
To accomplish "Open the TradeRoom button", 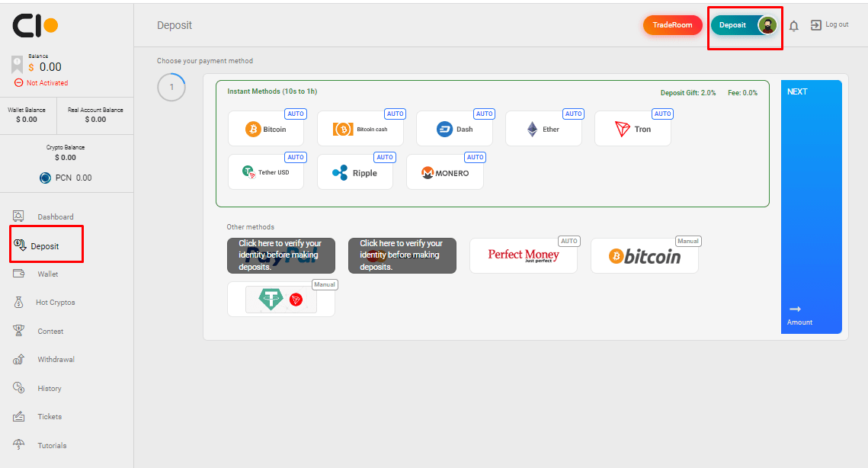I will click(672, 25).
